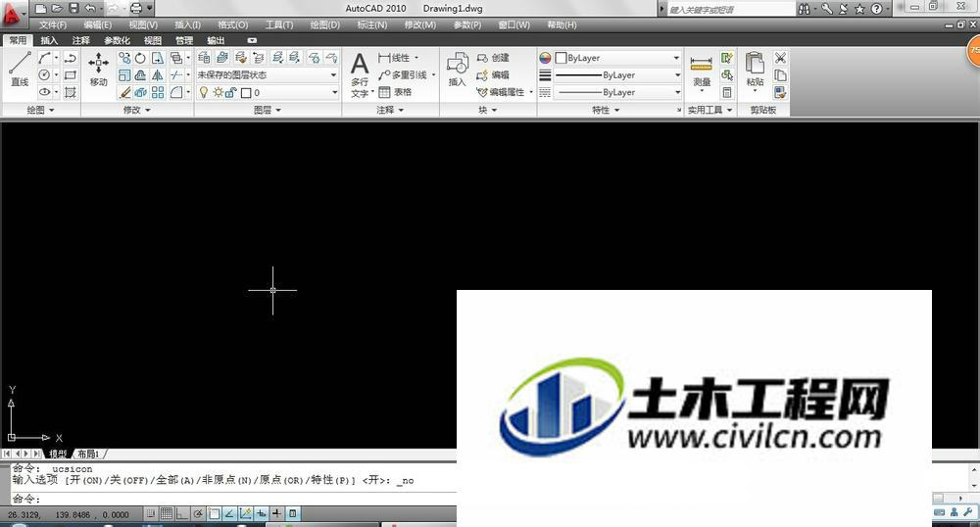This screenshot has height=527, width=980.
Task: Toggle Grid Display in status bar
Action: [167, 514]
